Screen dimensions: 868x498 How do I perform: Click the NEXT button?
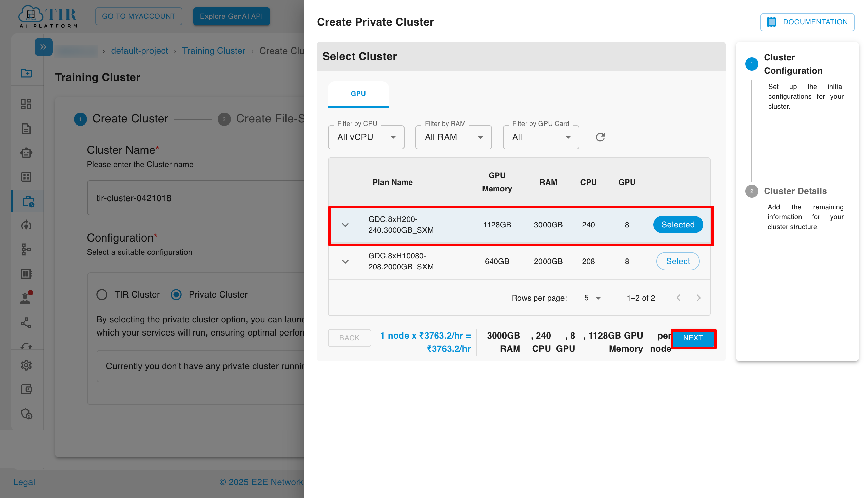point(693,338)
